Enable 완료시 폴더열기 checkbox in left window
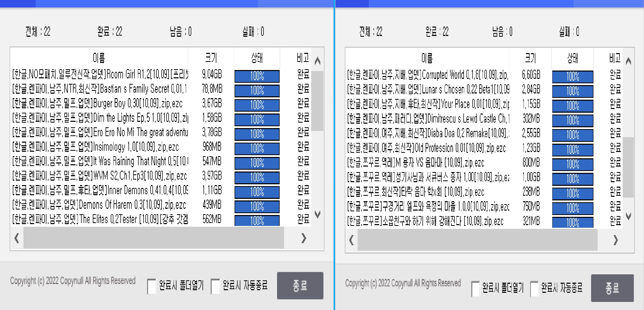This screenshot has height=310, width=644. tap(151, 286)
